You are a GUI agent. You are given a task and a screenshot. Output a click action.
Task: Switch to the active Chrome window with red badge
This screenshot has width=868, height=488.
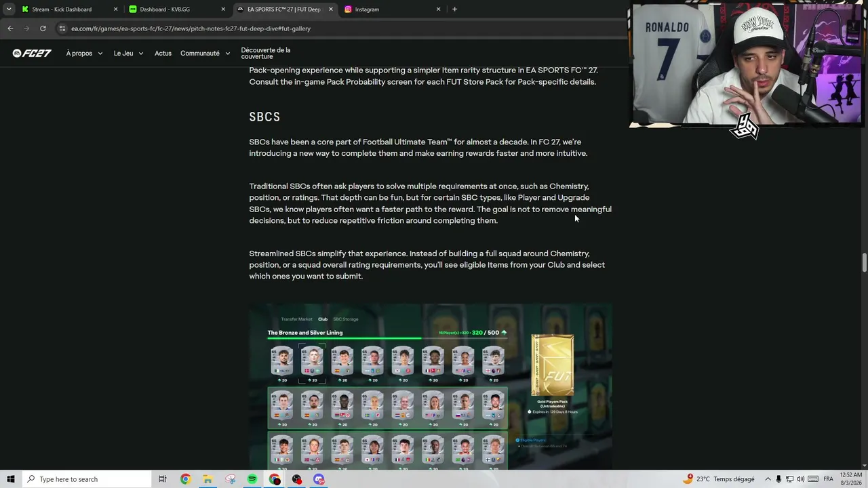coord(275,479)
